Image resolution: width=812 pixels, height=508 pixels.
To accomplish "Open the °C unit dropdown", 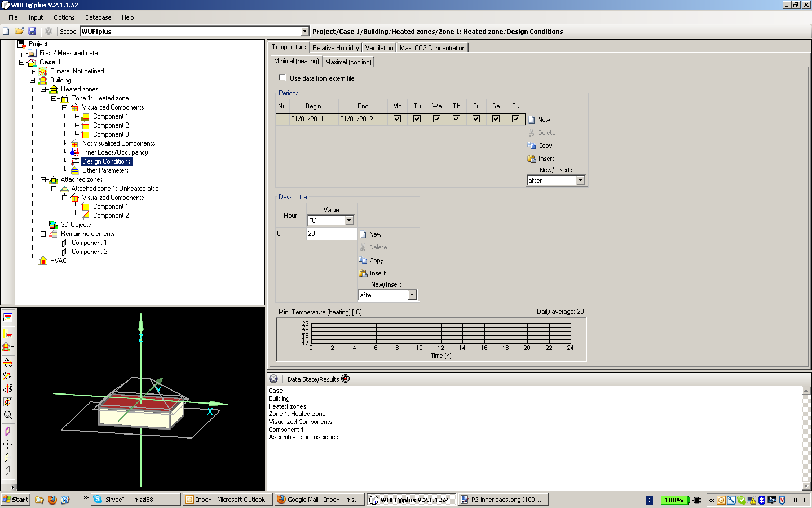I will pyautogui.click(x=349, y=220).
